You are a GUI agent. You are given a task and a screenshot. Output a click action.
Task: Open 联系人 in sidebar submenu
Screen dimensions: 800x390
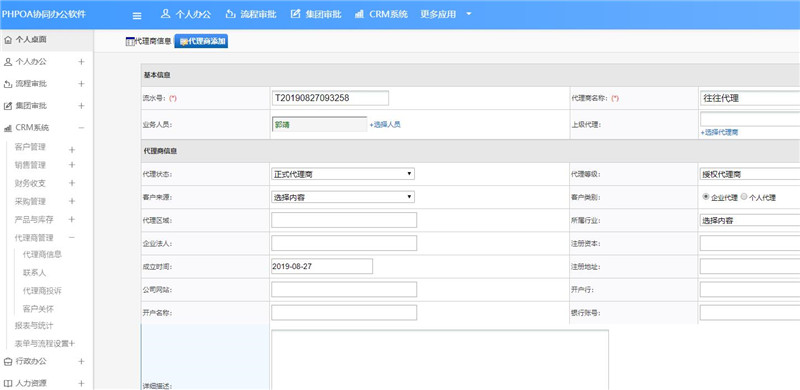pos(35,273)
